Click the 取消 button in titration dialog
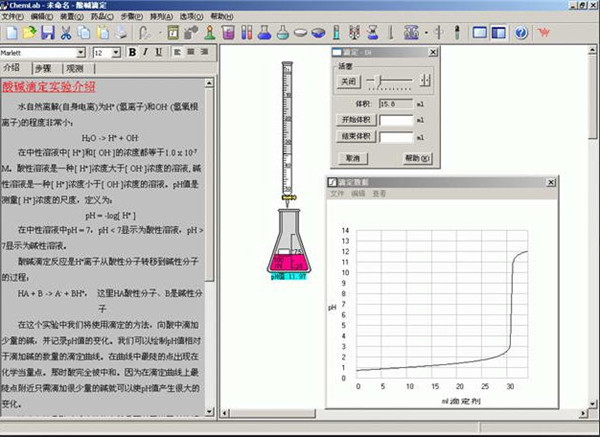 tap(353, 158)
